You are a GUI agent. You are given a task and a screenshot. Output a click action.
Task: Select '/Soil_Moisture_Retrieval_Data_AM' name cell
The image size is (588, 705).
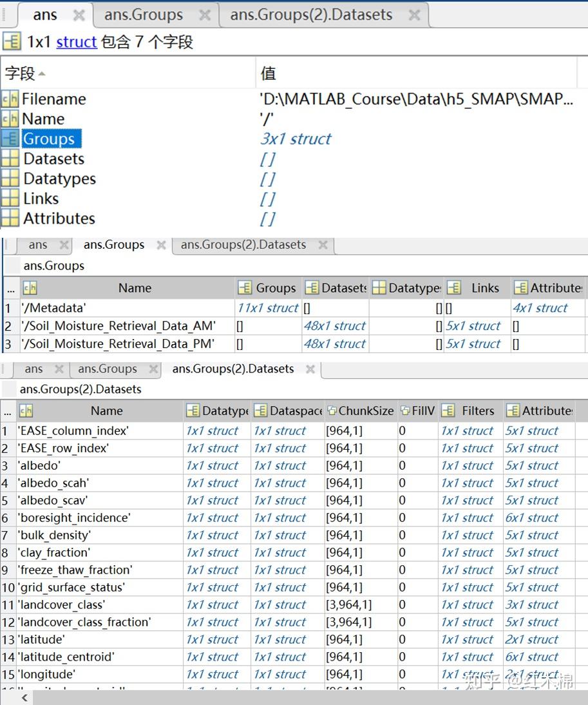point(127,326)
